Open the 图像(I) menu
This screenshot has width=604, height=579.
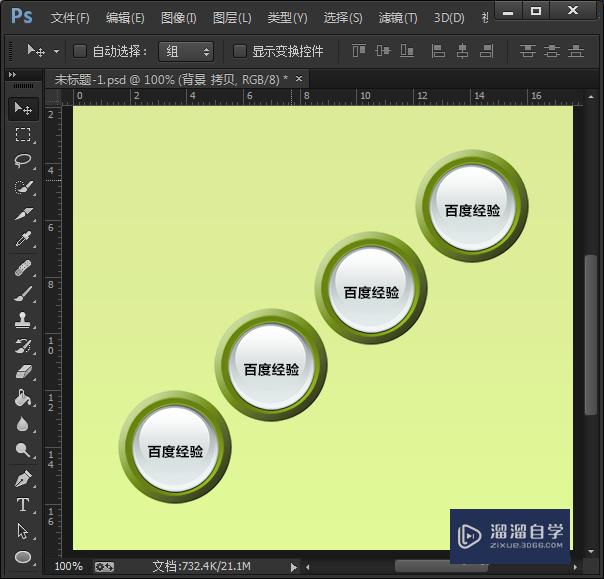pos(178,18)
